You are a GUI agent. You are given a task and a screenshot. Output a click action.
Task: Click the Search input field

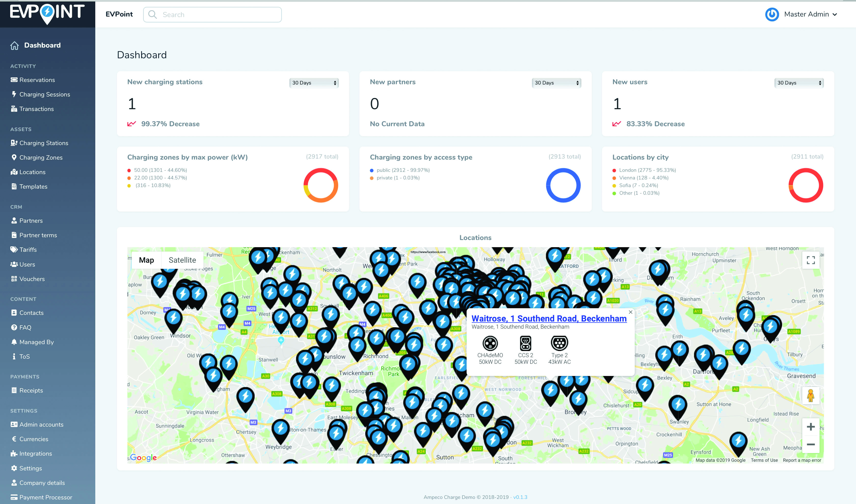(x=218, y=15)
